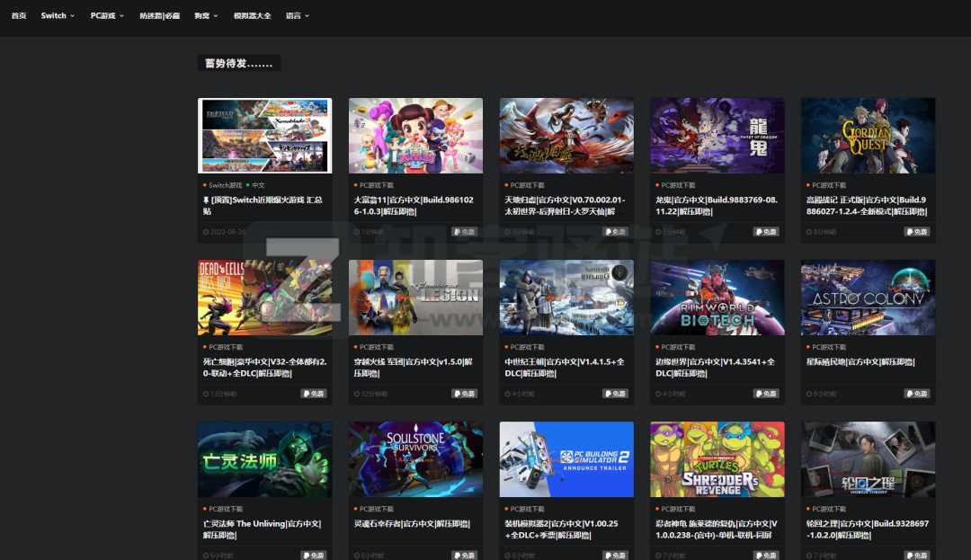Open the PC游戏 dropdown in the navbar

coord(105,15)
